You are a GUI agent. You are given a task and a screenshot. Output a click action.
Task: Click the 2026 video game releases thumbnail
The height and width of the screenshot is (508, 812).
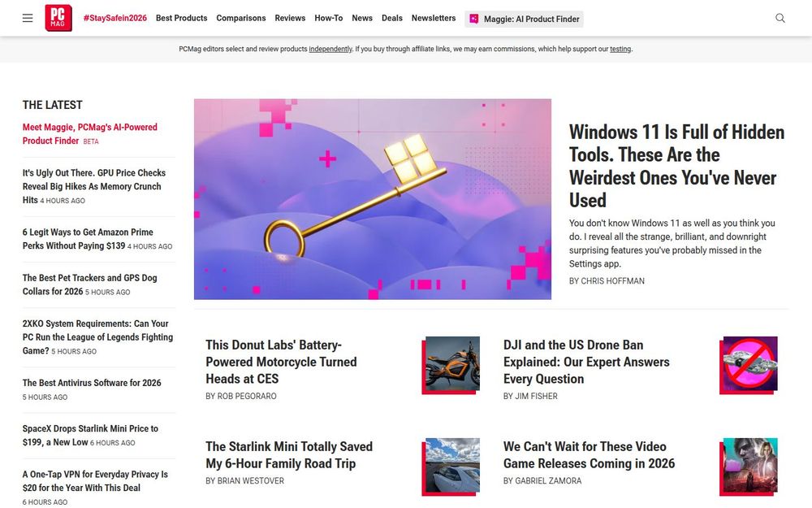749,467
